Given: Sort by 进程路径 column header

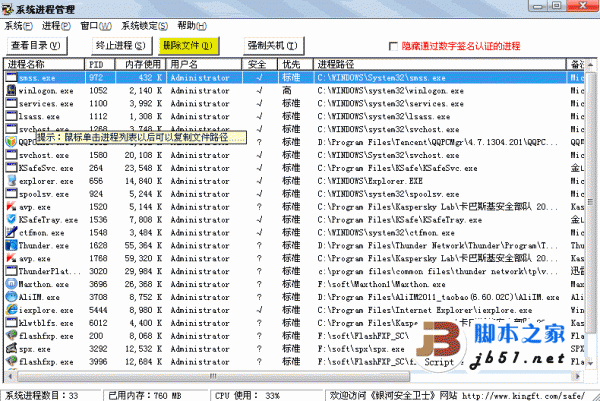Looking at the screenshot, I should (x=440, y=64).
